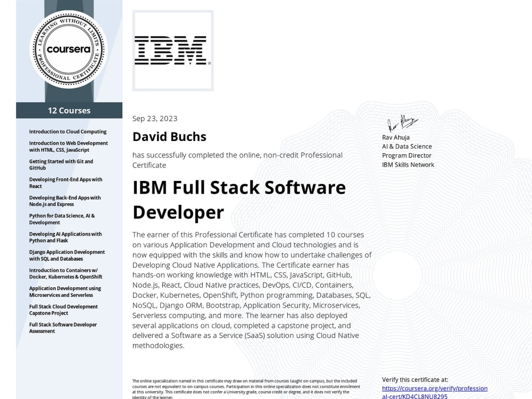Click the disclaimer 'The online specialization named' paragraph
Image resolution: width=532 pixels, height=399 pixels.
(246, 389)
